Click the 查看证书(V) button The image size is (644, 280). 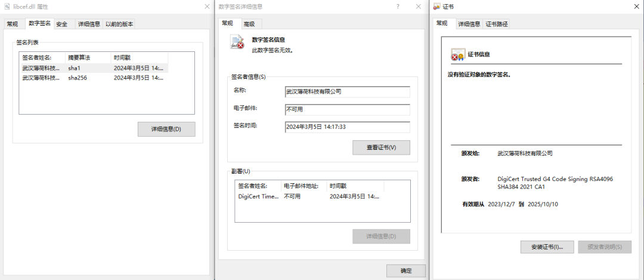pyautogui.click(x=381, y=147)
